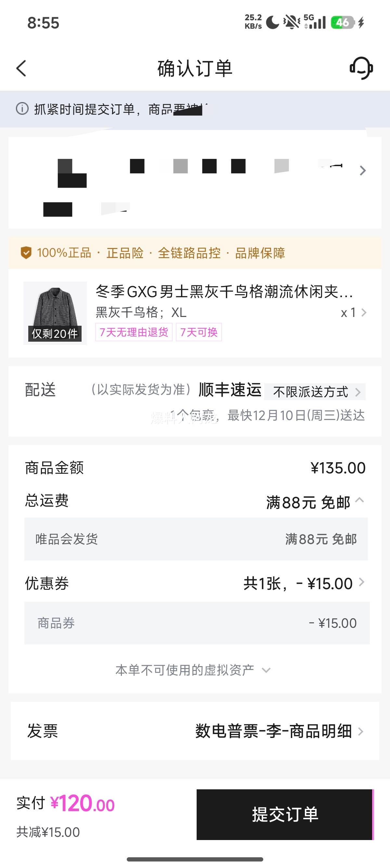
Task: Tap the info icon in notice banner
Action: click(22, 109)
